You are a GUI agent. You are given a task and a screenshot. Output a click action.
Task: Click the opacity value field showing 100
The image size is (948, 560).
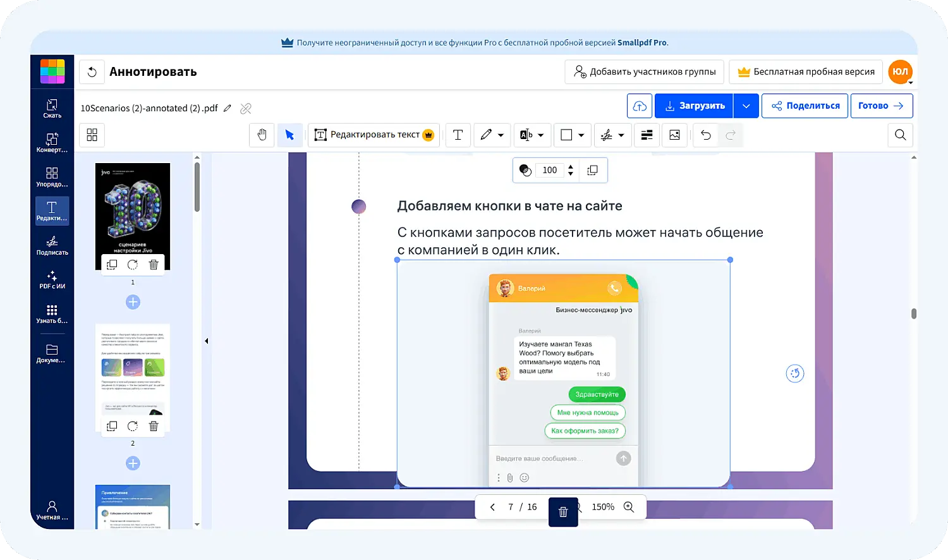550,170
